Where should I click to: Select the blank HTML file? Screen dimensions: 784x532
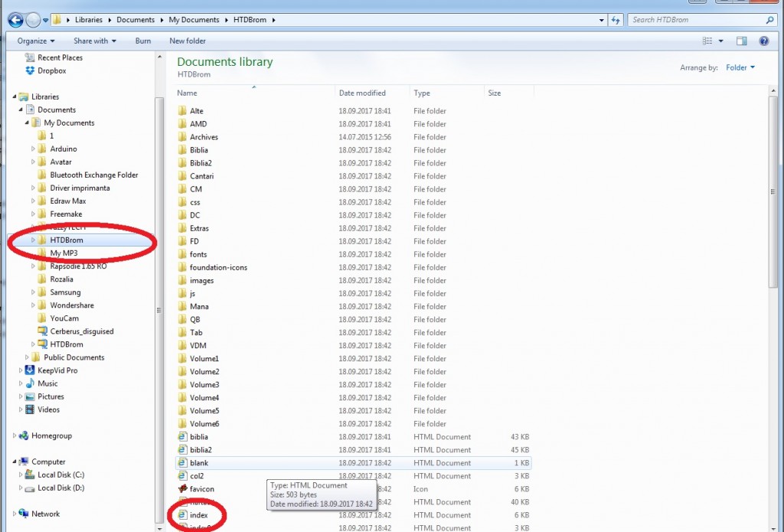pyautogui.click(x=353, y=462)
